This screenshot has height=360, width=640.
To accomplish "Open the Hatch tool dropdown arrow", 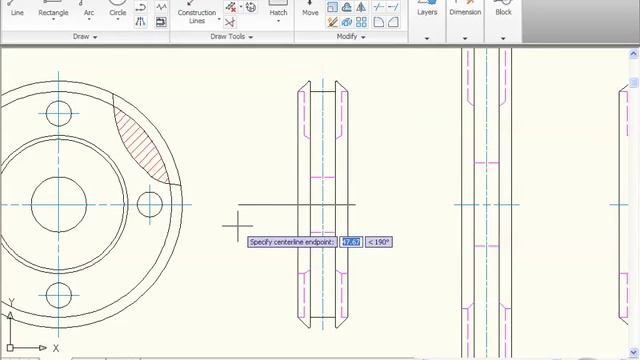I will [x=278, y=20].
